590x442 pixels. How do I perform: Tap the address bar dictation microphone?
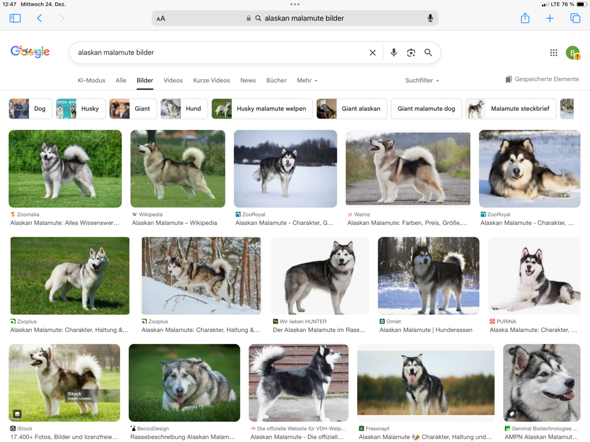click(x=430, y=18)
